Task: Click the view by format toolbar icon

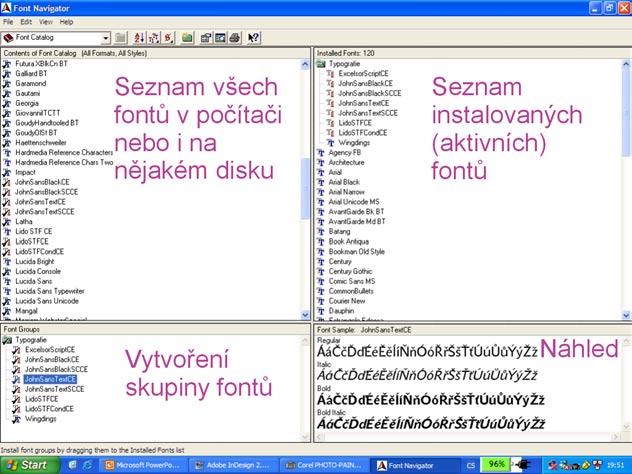Action: click(x=154, y=38)
